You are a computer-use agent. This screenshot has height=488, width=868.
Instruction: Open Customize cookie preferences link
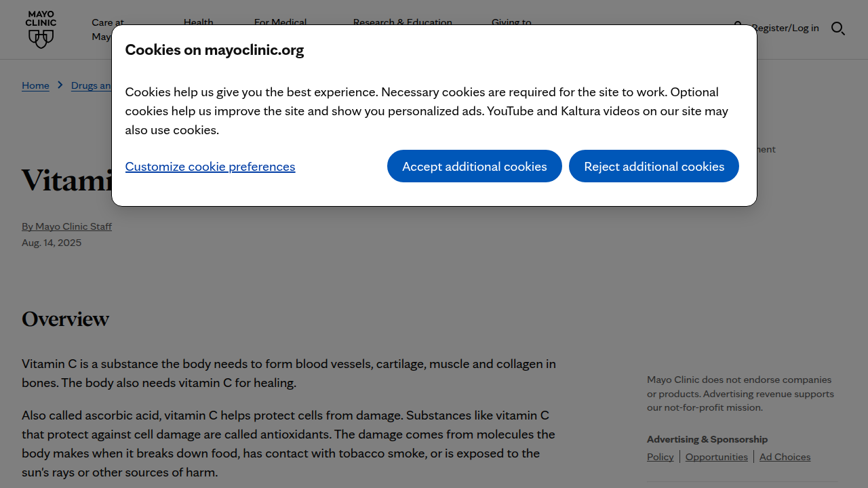210,167
